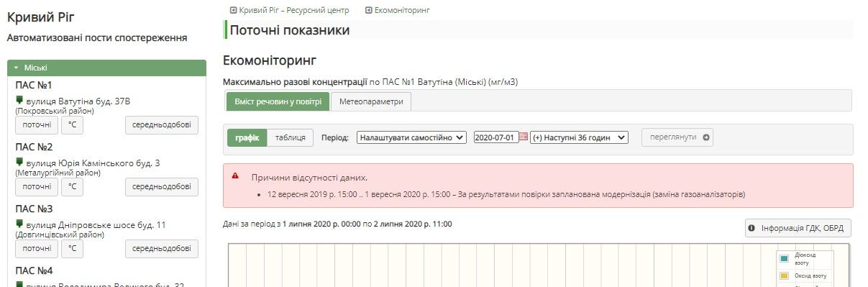The image size is (868, 287).
Task: Click the station marker icon for Юрія Камінського
Action: coord(19,163)
